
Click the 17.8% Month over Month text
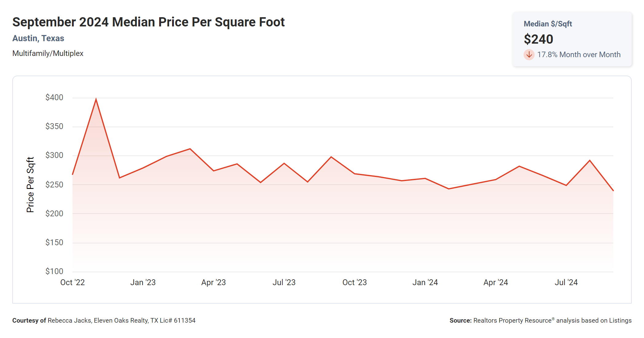pyautogui.click(x=579, y=55)
